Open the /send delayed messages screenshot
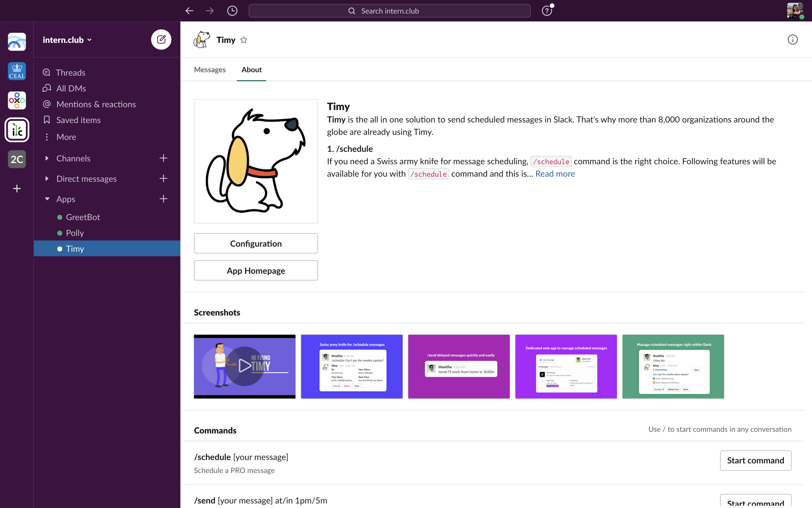The height and width of the screenshot is (508, 812). click(x=459, y=366)
